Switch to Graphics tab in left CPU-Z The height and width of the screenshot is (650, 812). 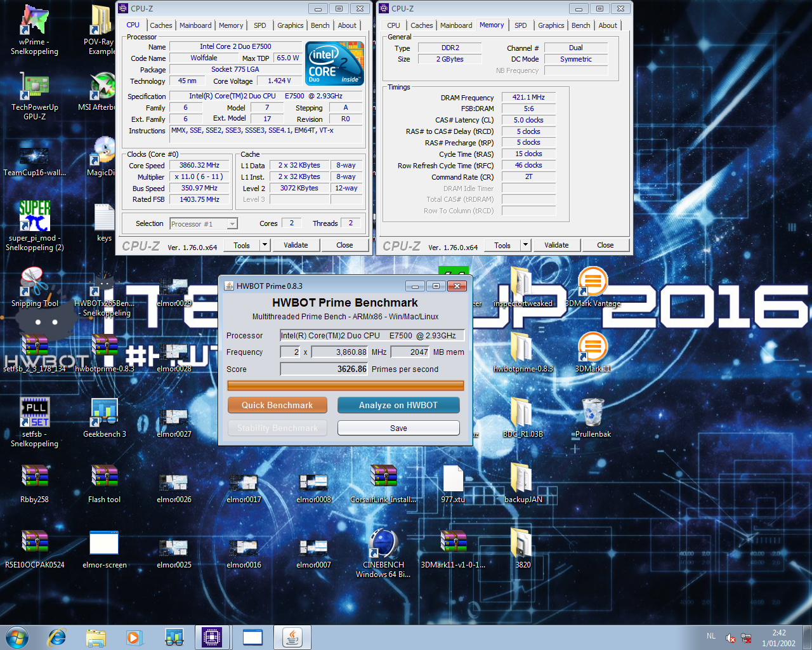click(291, 25)
